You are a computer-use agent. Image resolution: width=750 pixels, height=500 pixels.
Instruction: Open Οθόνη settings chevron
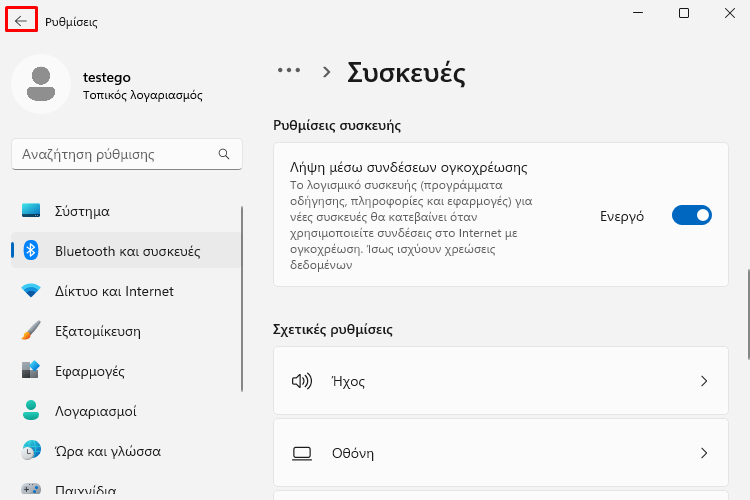704,453
